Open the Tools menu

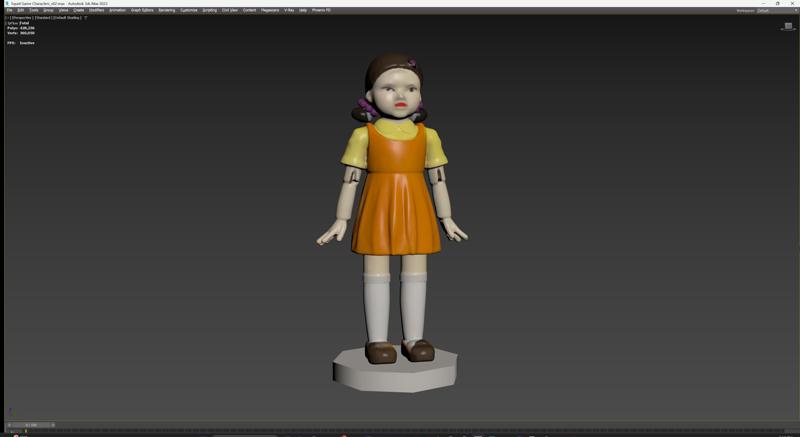point(34,10)
